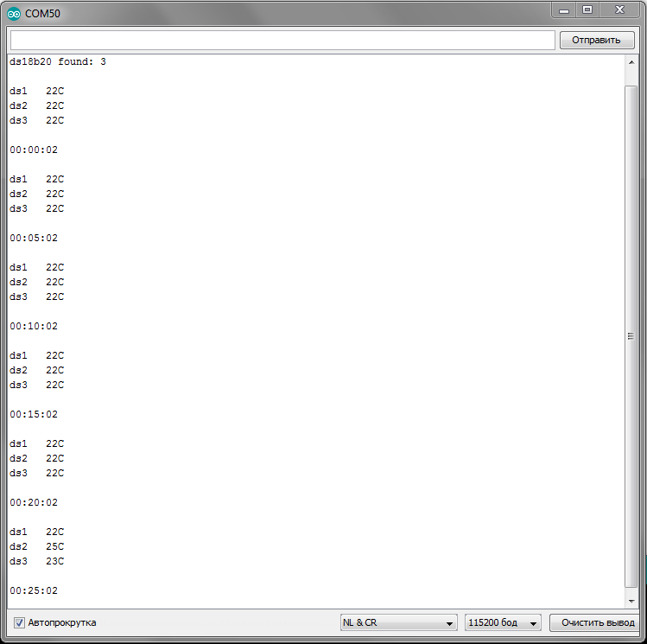Click the 'ds3 23C' reading line

pyautogui.click(x=37, y=561)
